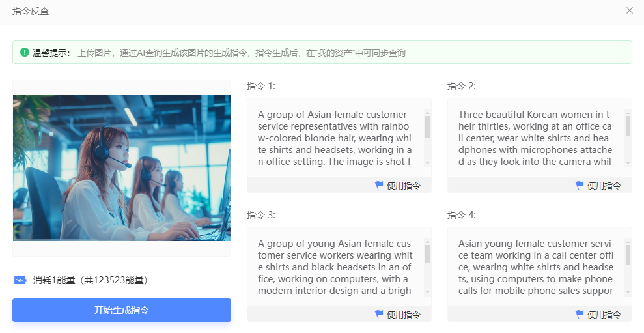Click the instruction 4 scrollbar thumb
Viewport: 644px width, 333px height.
(x=628, y=255)
